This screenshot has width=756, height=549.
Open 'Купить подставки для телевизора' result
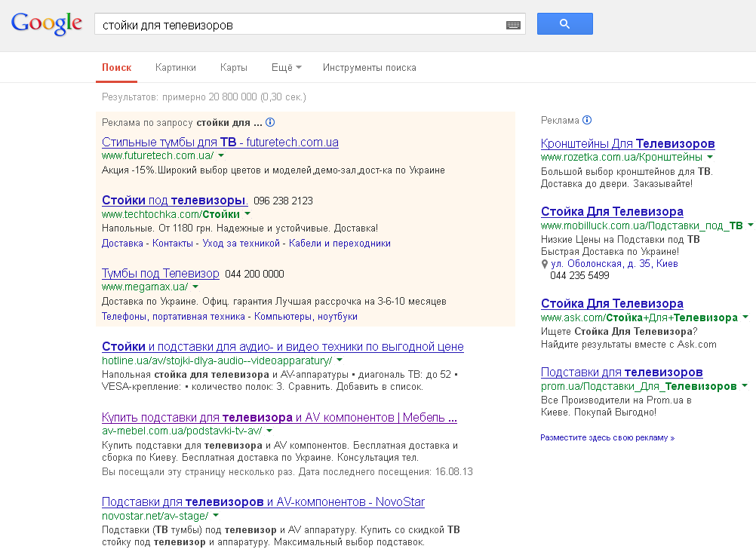click(280, 418)
